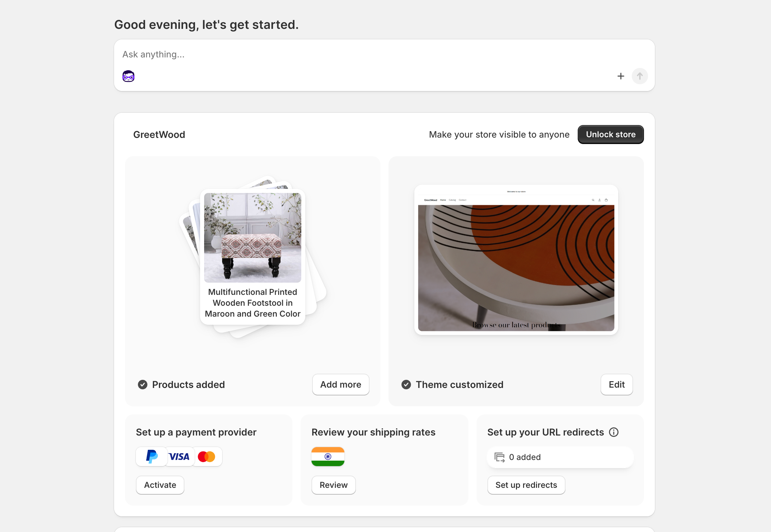Click Edit to modify the theme
The image size is (771, 532).
coord(616,384)
